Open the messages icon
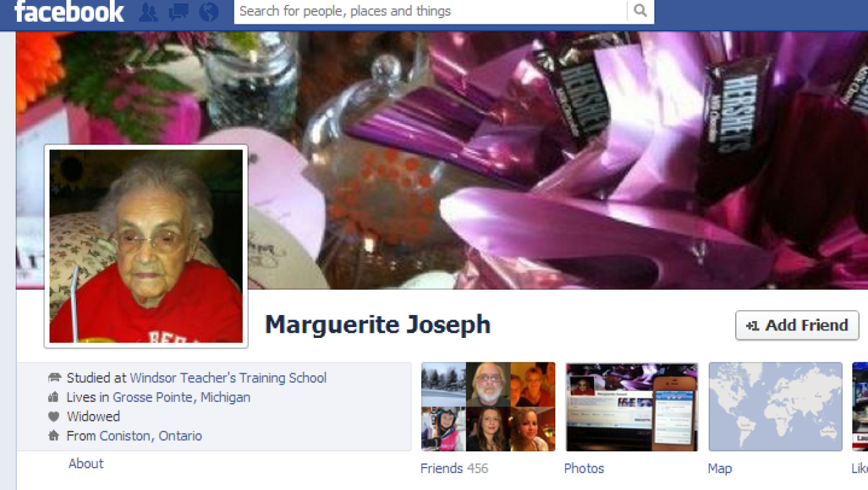This screenshot has height=490, width=868. point(178,12)
